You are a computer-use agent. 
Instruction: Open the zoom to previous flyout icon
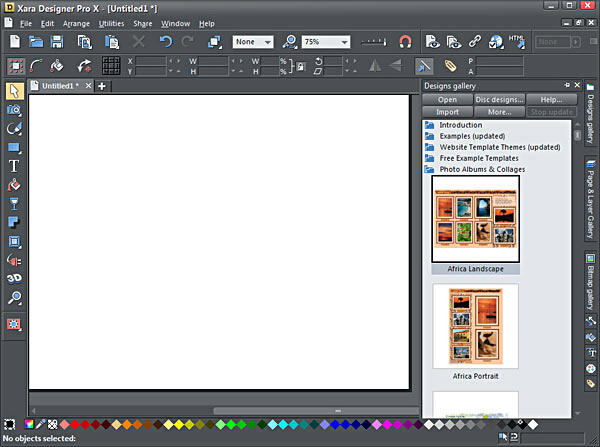pyautogui.click(x=290, y=41)
